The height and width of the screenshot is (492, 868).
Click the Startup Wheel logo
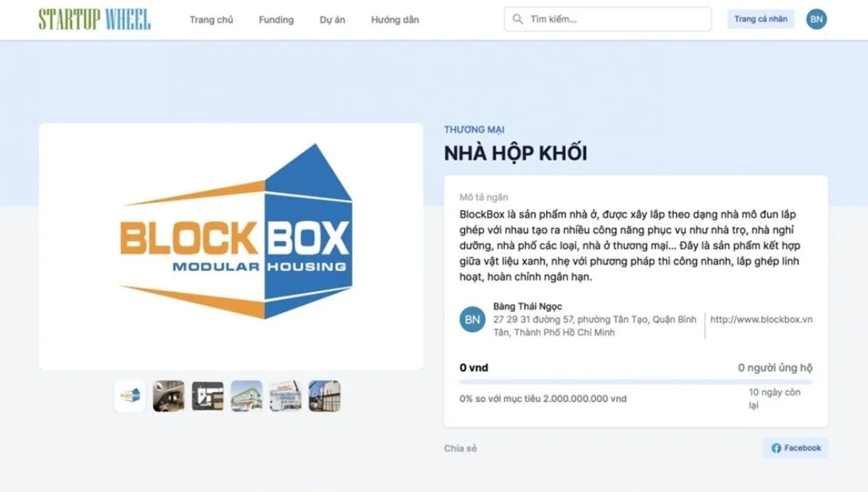[95, 20]
